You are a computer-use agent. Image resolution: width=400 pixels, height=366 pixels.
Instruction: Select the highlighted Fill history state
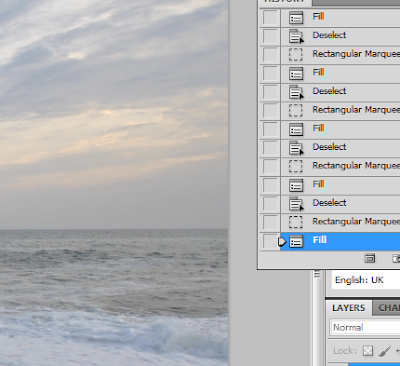pyautogui.click(x=340, y=241)
